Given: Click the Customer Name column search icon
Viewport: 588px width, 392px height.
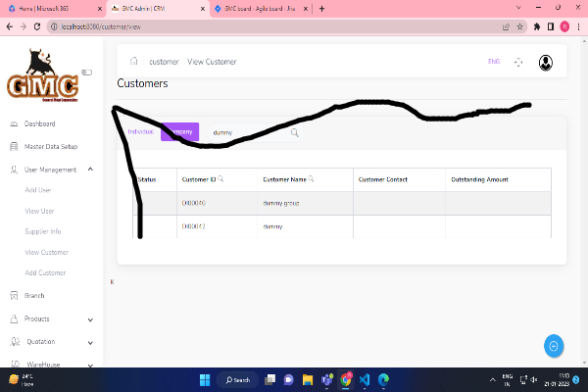Looking at the screenshot, I should click(311, 179).
